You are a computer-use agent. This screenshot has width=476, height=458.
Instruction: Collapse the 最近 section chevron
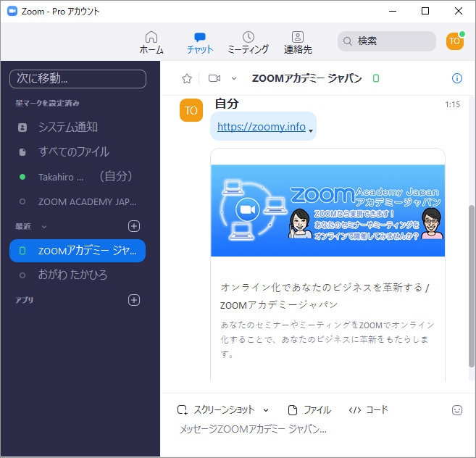point(44,227)
